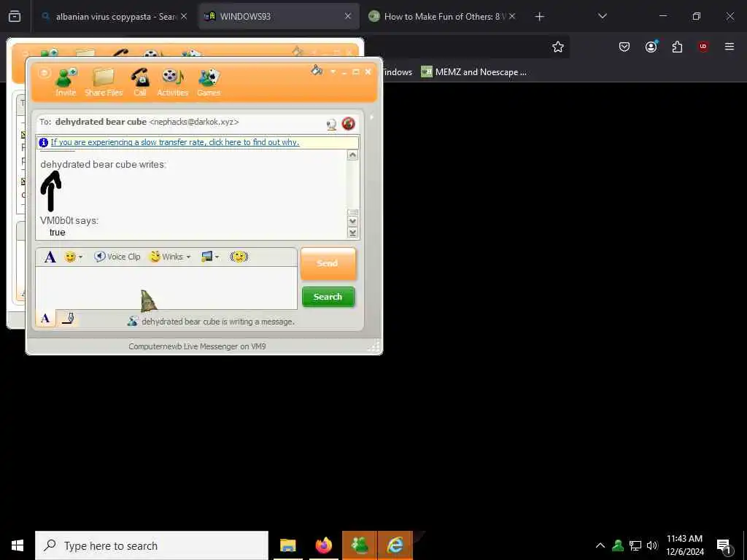747x560 pixels.
Task: Click the orange Send button
Action: click(328, 263)
